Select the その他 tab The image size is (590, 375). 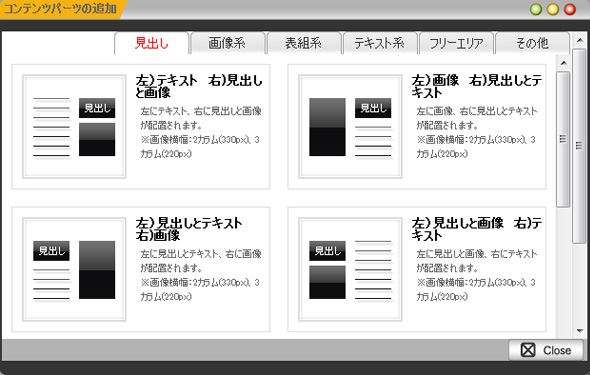pos(532,43)
